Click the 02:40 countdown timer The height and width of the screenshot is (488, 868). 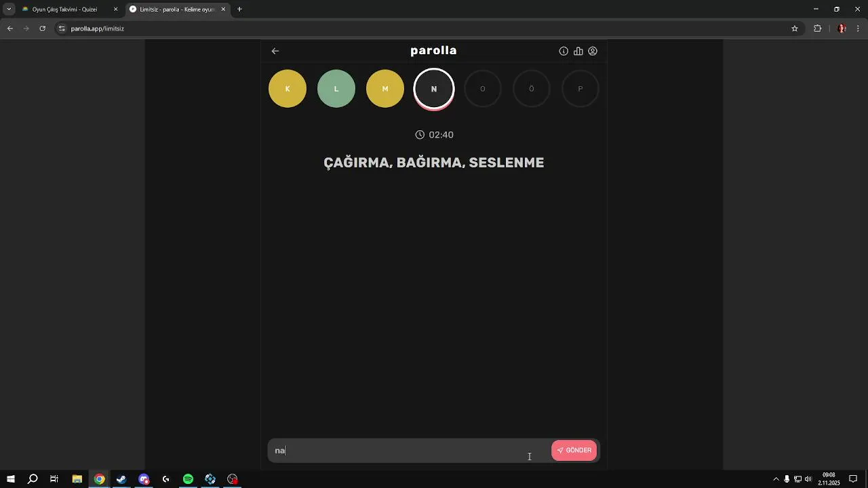(x=435, y=135)
